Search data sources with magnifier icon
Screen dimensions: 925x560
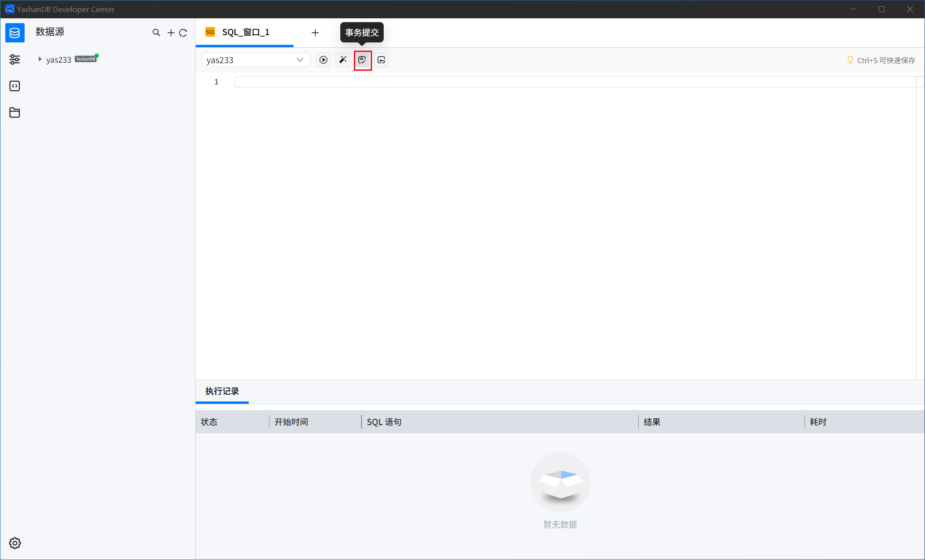[156, 33]
